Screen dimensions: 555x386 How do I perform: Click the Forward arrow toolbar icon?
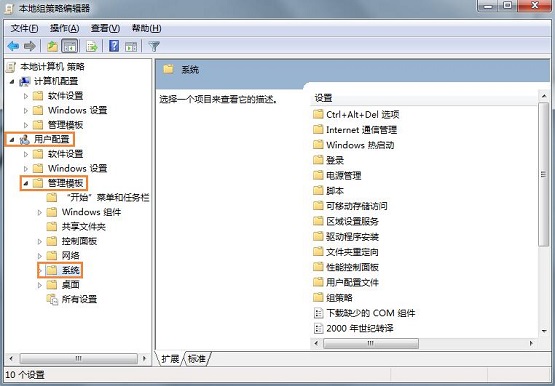point(30,46)
